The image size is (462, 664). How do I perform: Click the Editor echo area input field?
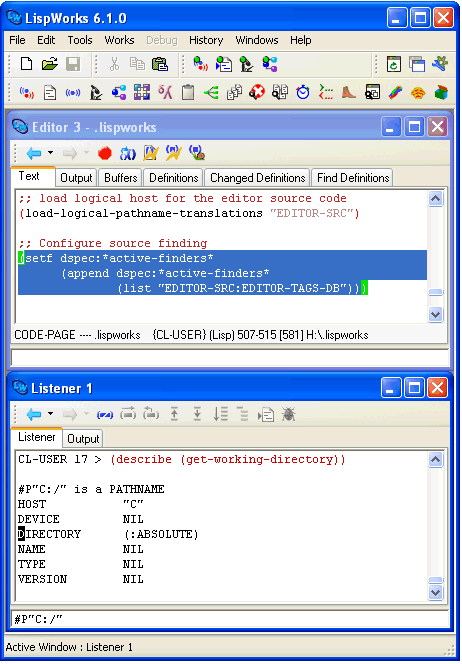coord(230,358)
